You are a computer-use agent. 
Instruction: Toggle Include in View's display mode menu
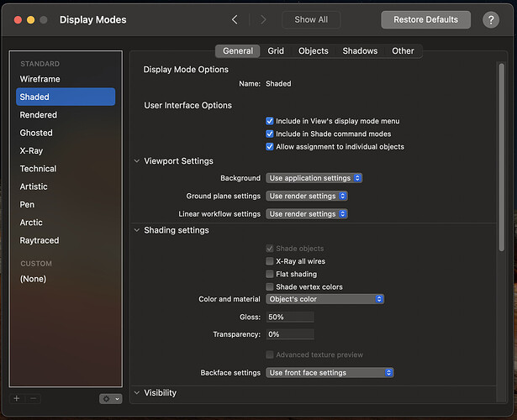[270, 121]
